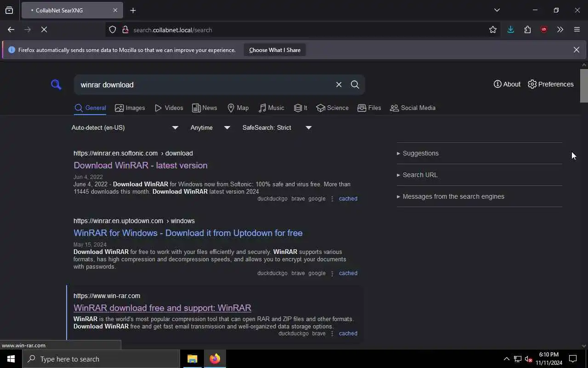Switch to Social Media tab
This screenshot has width=588, height=368.
(x=413, y=108)
